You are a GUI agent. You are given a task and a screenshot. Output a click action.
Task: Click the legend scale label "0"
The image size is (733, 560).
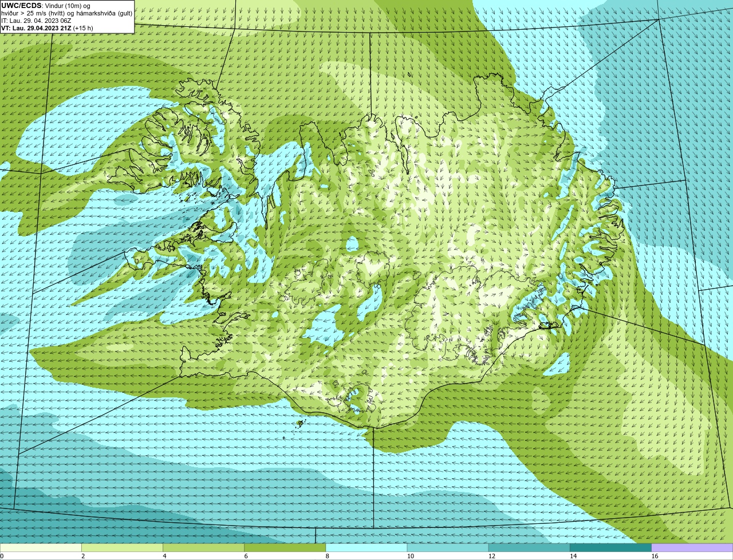[2, 556]
